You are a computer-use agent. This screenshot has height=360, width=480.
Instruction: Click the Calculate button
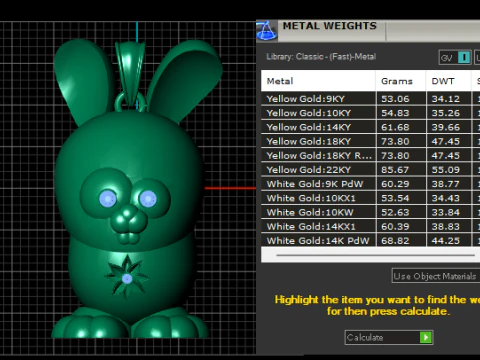coord(389,337)
